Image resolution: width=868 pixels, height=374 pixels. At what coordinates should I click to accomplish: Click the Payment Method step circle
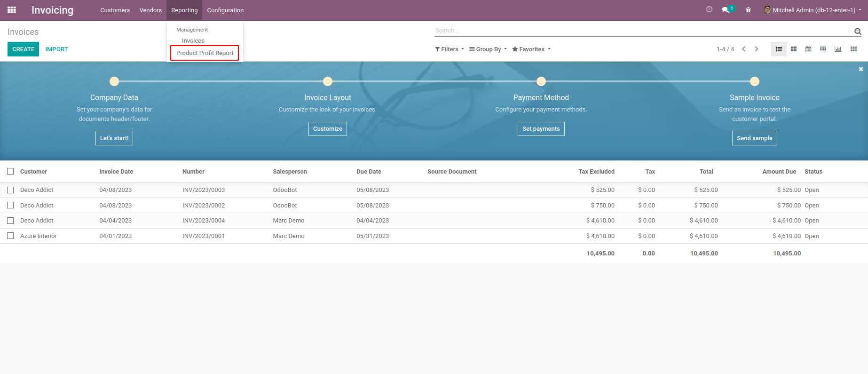pyautogui.click(x=541, y=81)
